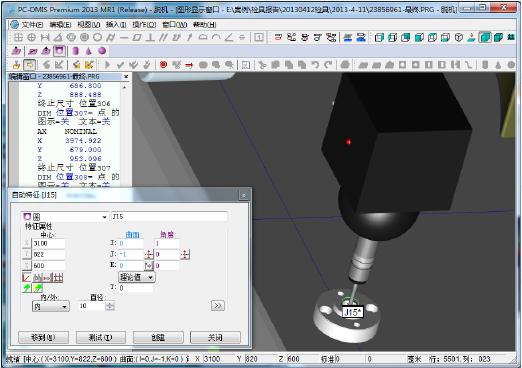Viewport: 522px width, 368px height.
Task: Toggle the X lock button beside 3100
Action: pos(26,243)
